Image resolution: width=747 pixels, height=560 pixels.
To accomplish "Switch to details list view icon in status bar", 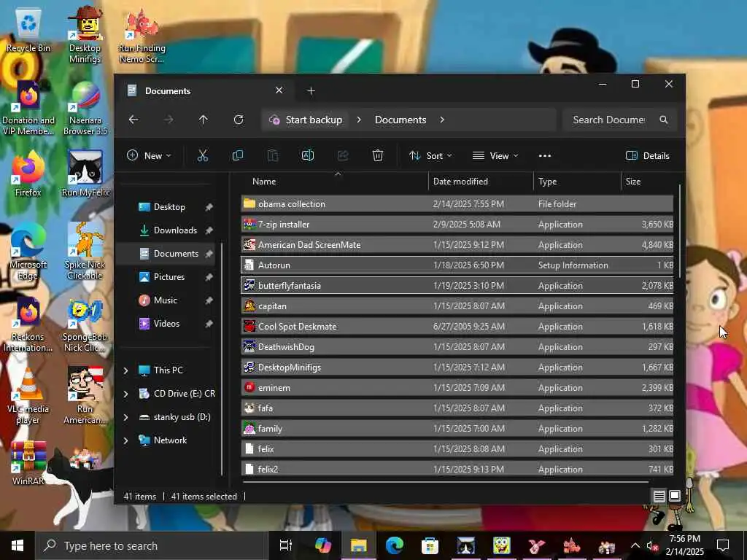I will point(659,496).
